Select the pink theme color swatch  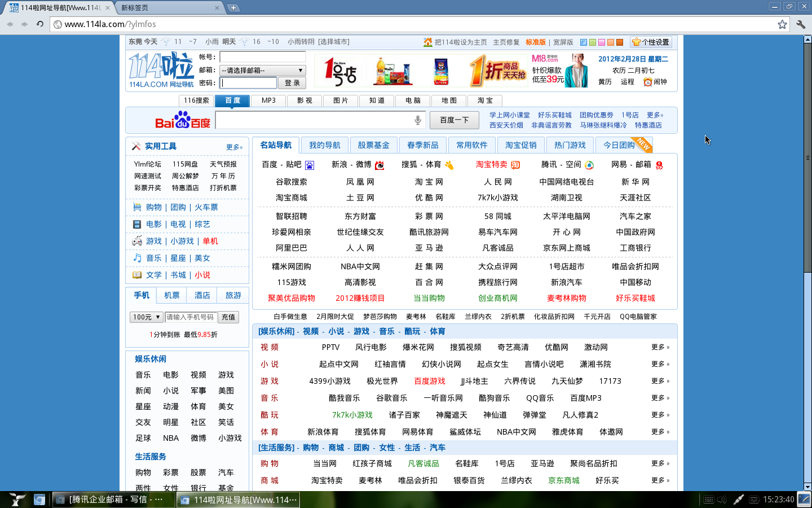(x=602, y=42)
